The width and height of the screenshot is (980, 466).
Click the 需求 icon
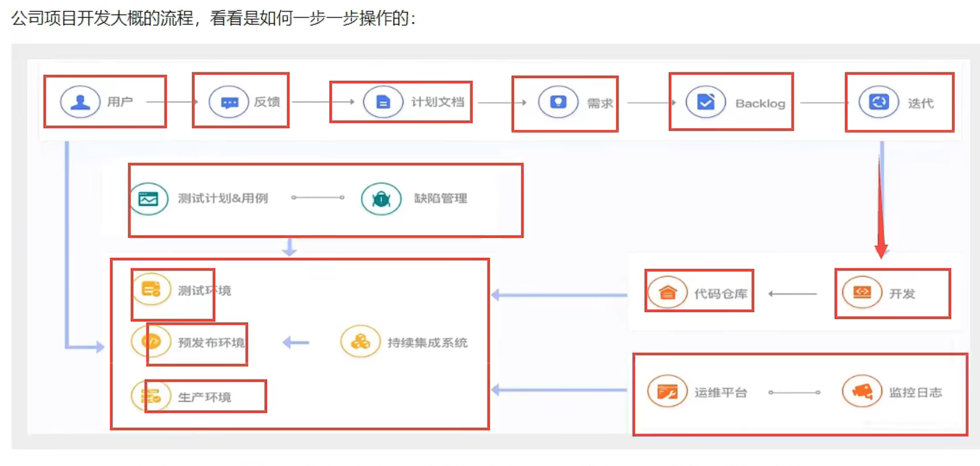[558, 102]
